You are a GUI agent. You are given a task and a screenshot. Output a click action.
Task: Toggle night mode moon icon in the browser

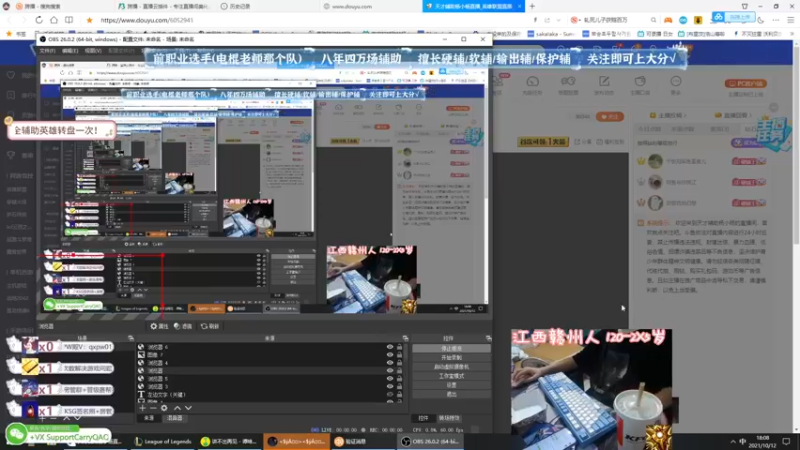click(761, 20)
